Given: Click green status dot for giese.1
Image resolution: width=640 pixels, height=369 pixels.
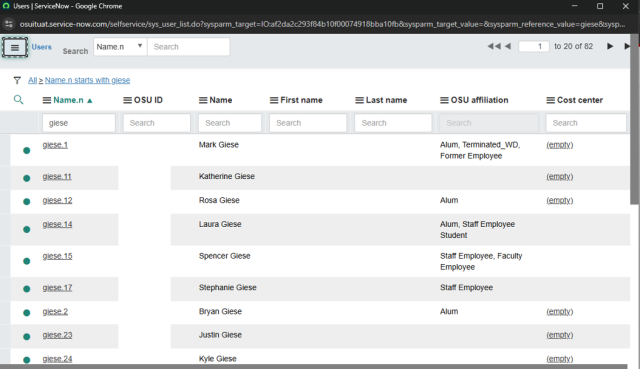Looking at the screenshot, I should coord(27,151).
